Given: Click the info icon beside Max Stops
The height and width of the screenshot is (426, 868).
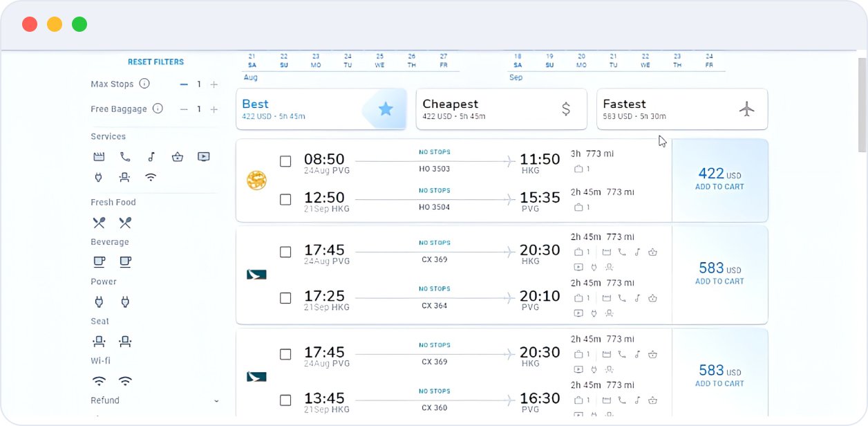Looking at the screenshot, I should pyautogui.click(x=144, y=84).
